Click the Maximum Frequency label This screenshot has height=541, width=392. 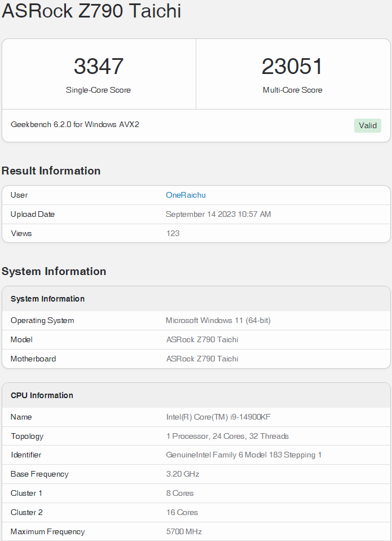point(47,532)
